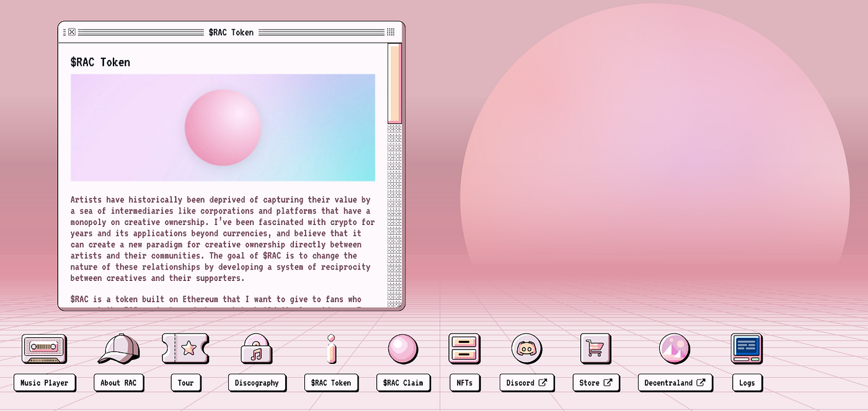
Task: Click the info icon above $RAC Token
Action: click(x=331, y=349)
